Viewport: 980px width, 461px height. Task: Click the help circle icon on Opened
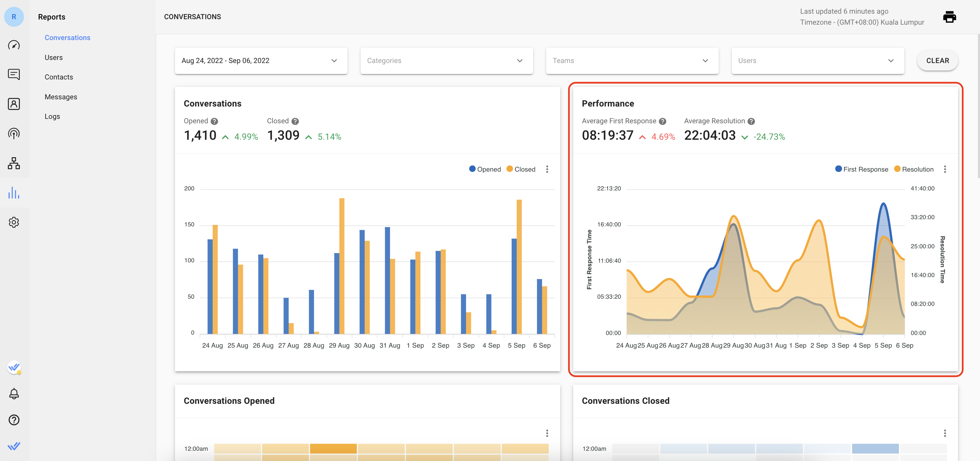tap(213, 121)
